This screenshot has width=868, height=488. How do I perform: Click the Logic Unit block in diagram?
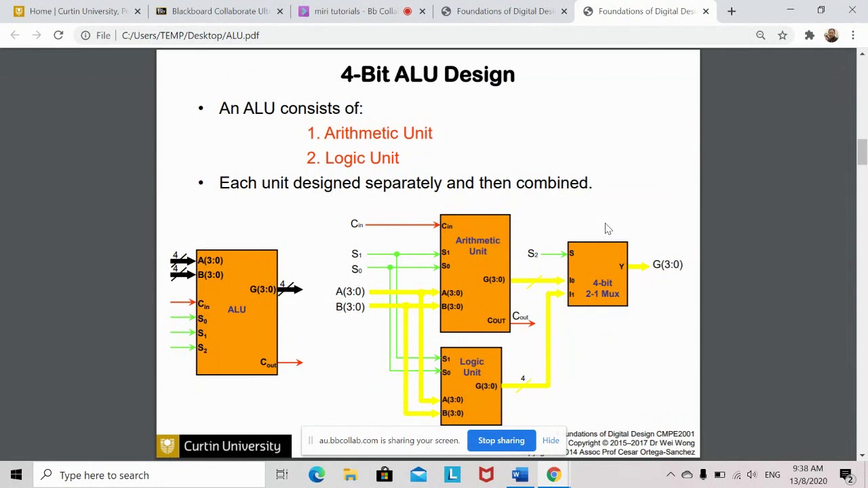[x=471, y=386]
